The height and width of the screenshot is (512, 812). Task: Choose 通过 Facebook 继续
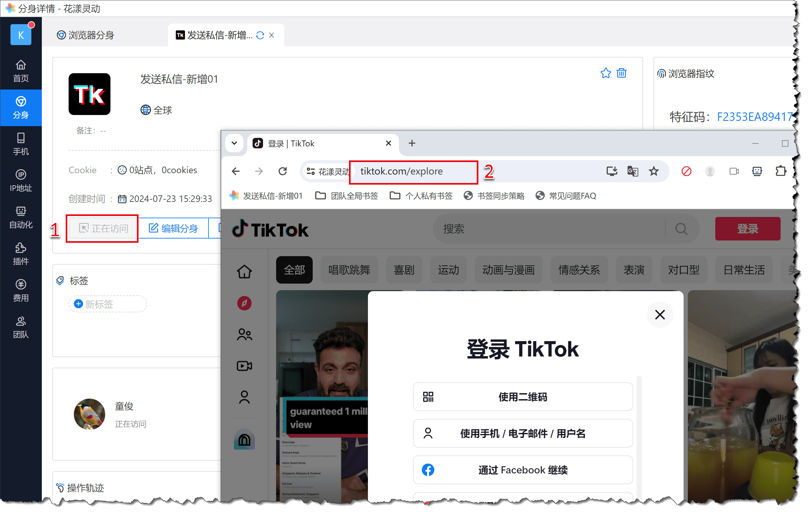pyautogui.click(x=523, y=470)
